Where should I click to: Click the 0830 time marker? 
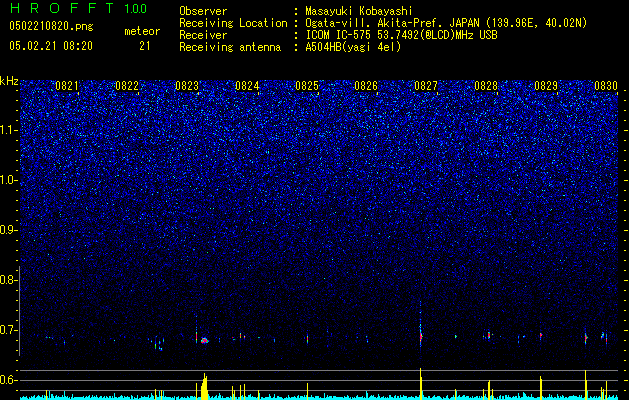click(606, 86)
